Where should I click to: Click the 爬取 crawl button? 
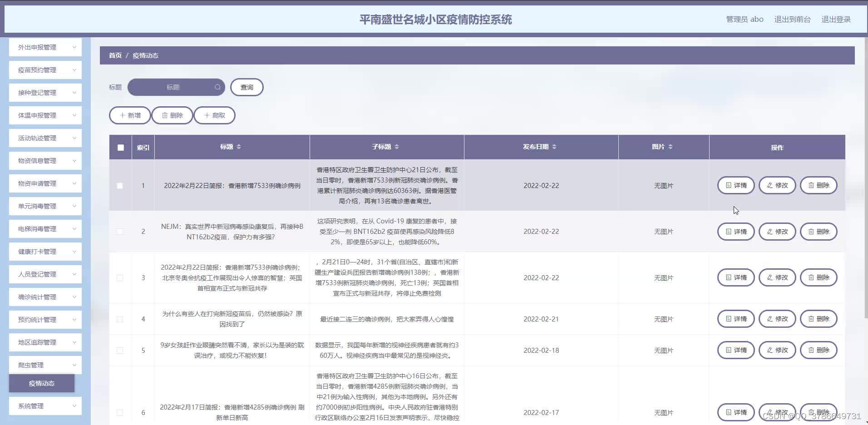[x=214, y=115]
